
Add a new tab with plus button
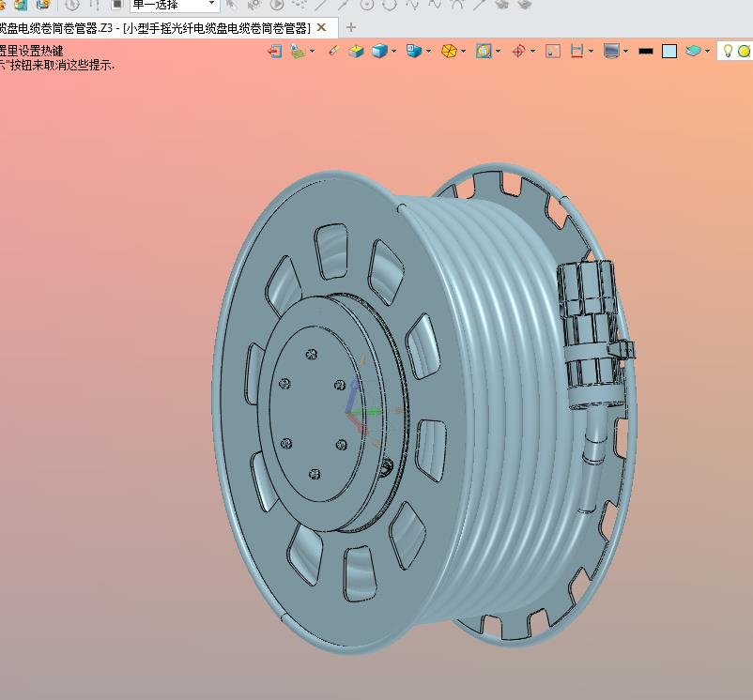(x=351, y=27)
